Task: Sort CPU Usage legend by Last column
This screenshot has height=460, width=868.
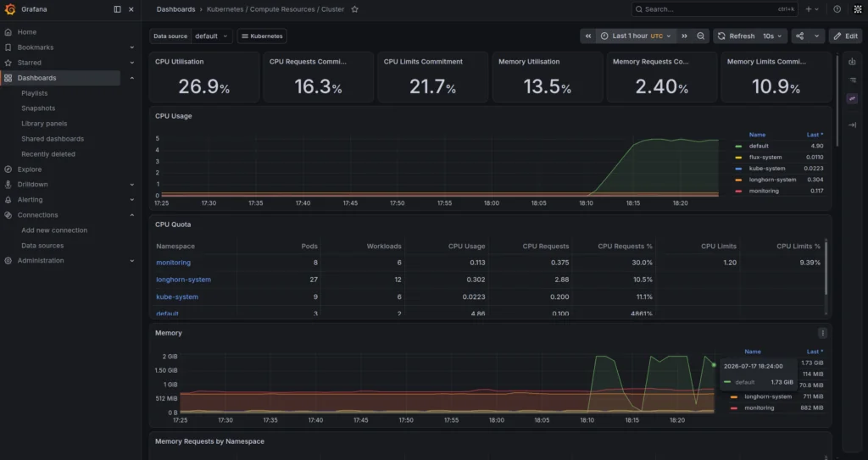Action: click(x=815, y=135)
